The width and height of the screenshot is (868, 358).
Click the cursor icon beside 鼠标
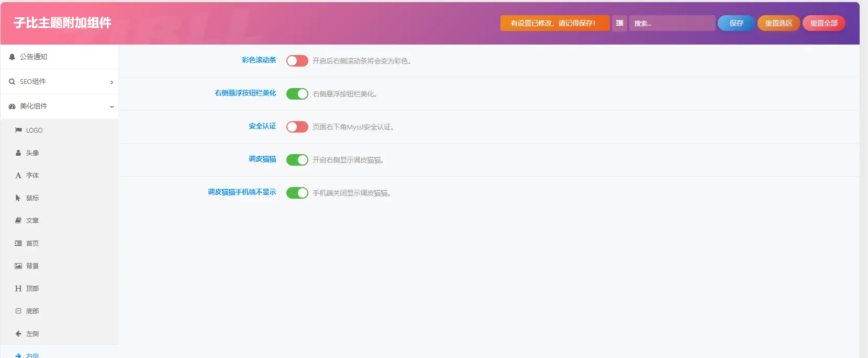[x=18, y=198]
